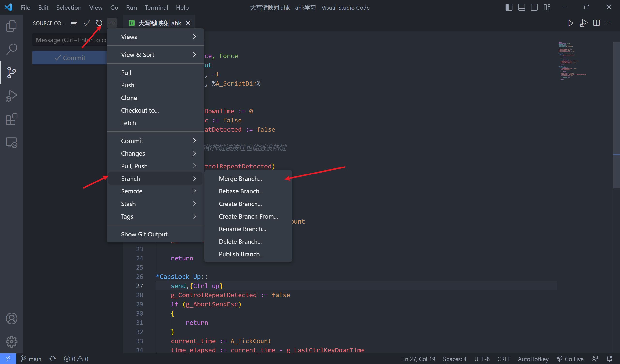This screenshot has width=620, height=364.
Task: Open the Remote Explorer sidebar icon
Action: tap(11, 142)
